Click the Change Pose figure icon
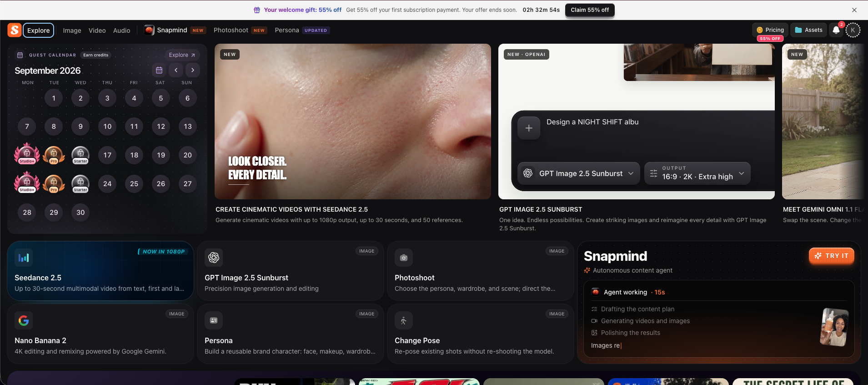 pyautogui.click(x=404, y=320)
